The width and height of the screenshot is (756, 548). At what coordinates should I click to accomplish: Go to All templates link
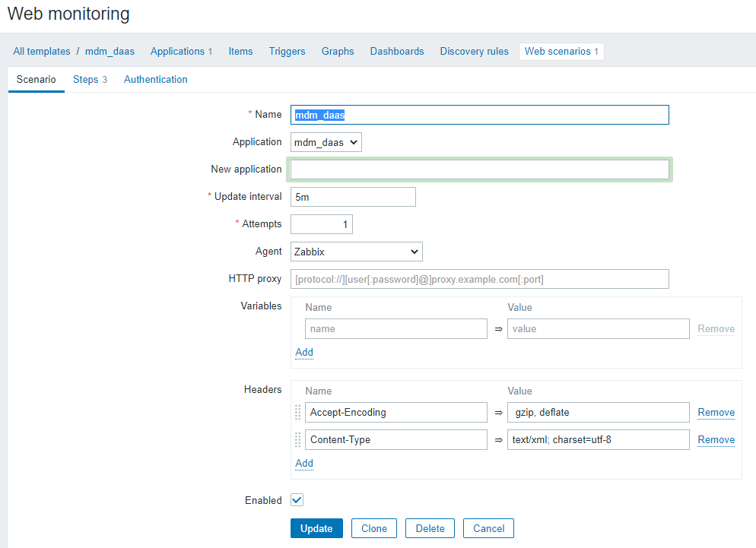[x=41, y=52]
